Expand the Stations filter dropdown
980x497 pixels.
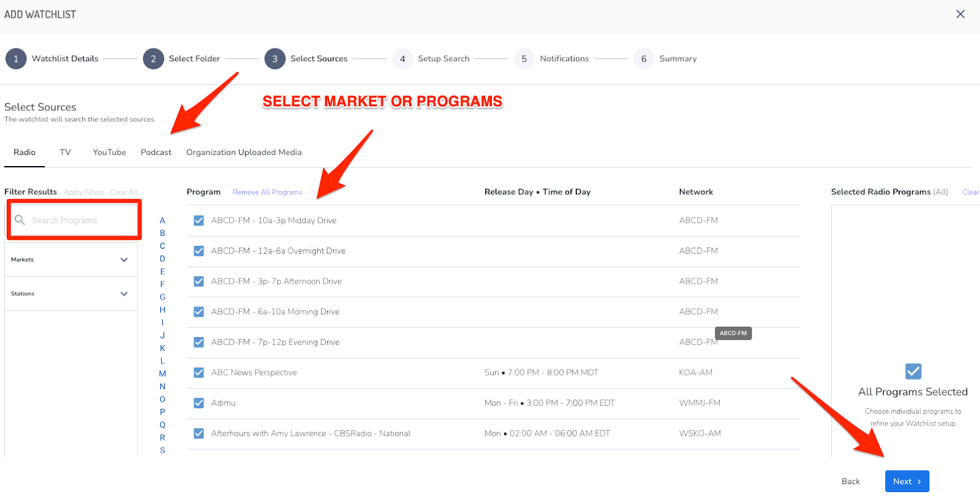[x=124, y=294]
